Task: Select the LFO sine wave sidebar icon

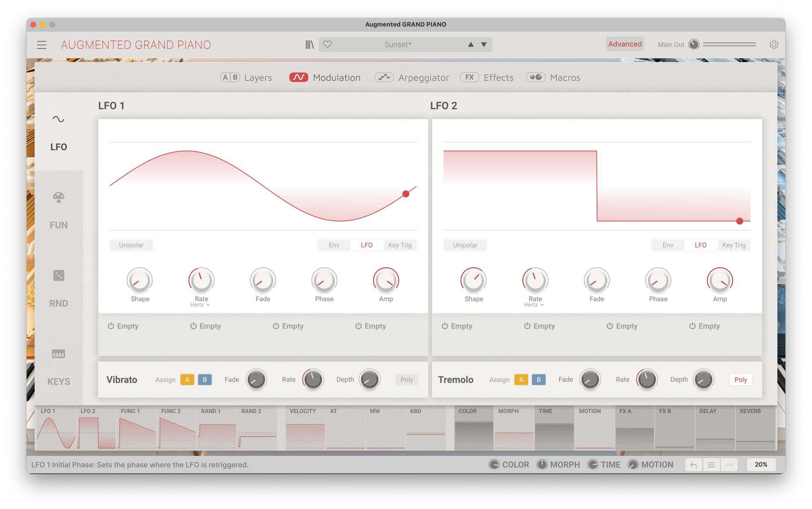Action: (x=58, y=119)
